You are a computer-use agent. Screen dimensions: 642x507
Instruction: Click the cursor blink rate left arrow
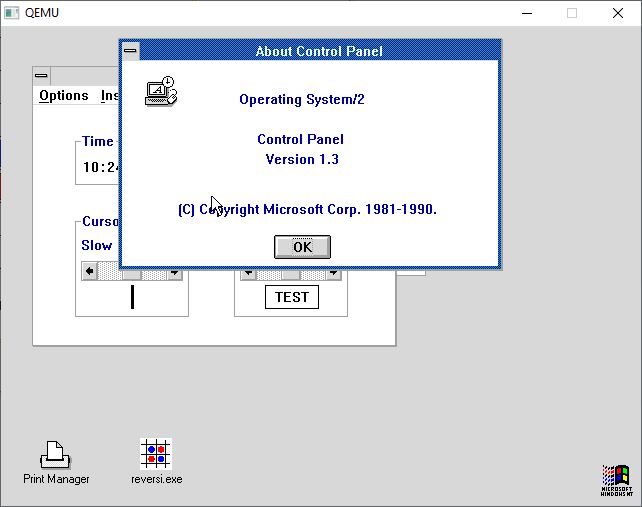tap(90, 271)
